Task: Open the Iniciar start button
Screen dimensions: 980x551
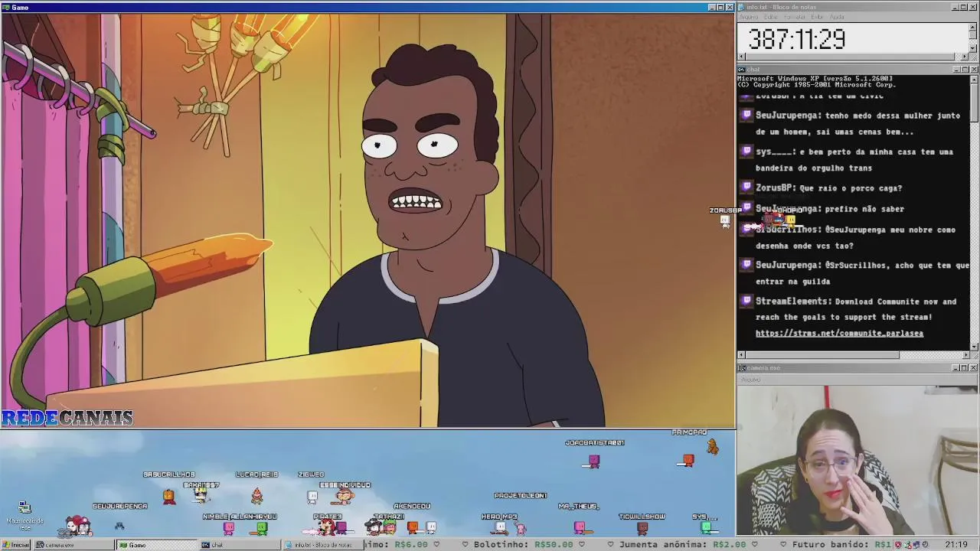Action: click(15, 545)
